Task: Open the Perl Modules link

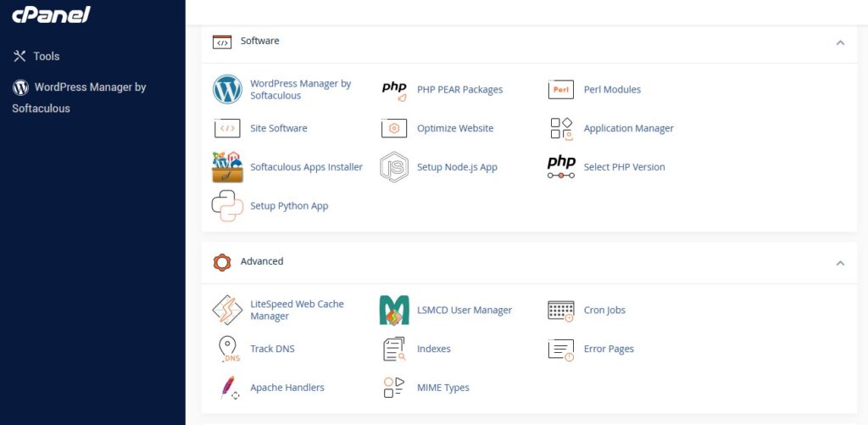Action: point(612,89)
